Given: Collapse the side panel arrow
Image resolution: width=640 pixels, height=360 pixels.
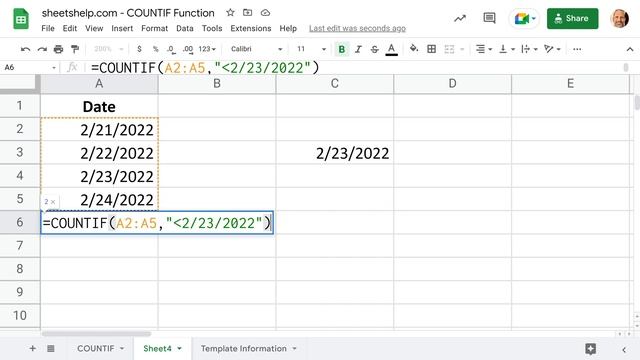Looking at the screenshot, I should pyautogui.click(x=624, y=349).
